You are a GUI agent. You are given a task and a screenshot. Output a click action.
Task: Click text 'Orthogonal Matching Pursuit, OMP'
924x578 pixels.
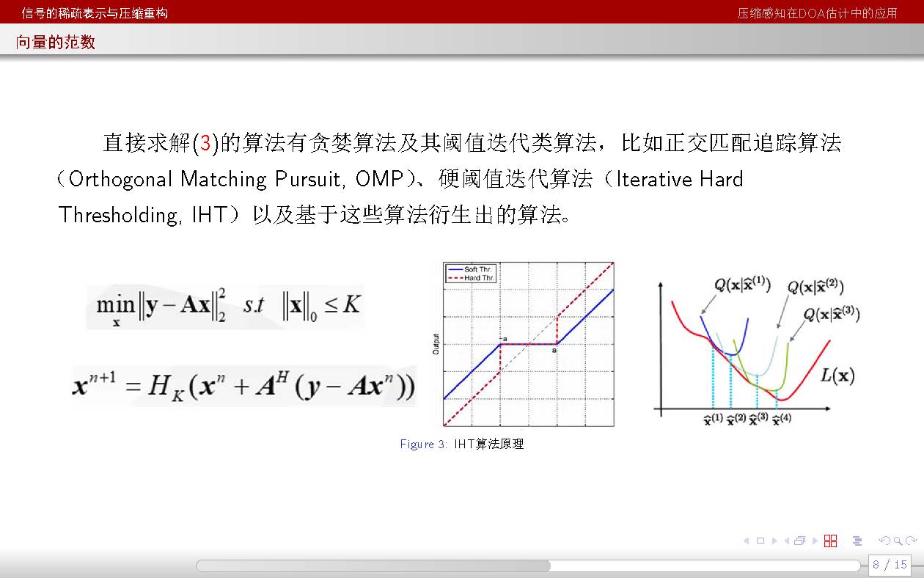(235, 179)
